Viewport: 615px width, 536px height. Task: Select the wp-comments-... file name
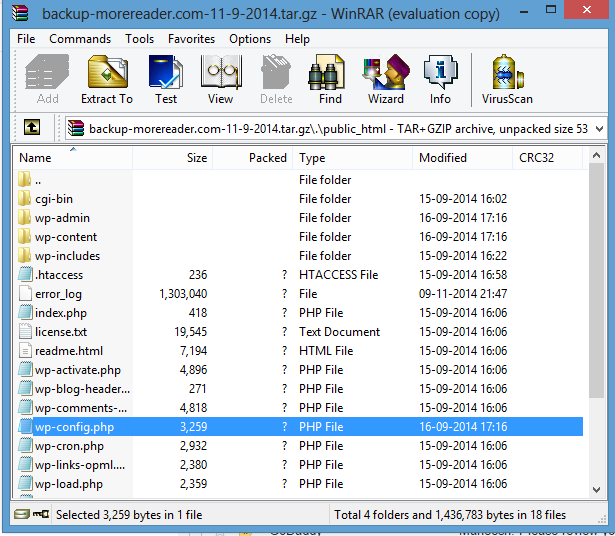(x=81, y=408)
